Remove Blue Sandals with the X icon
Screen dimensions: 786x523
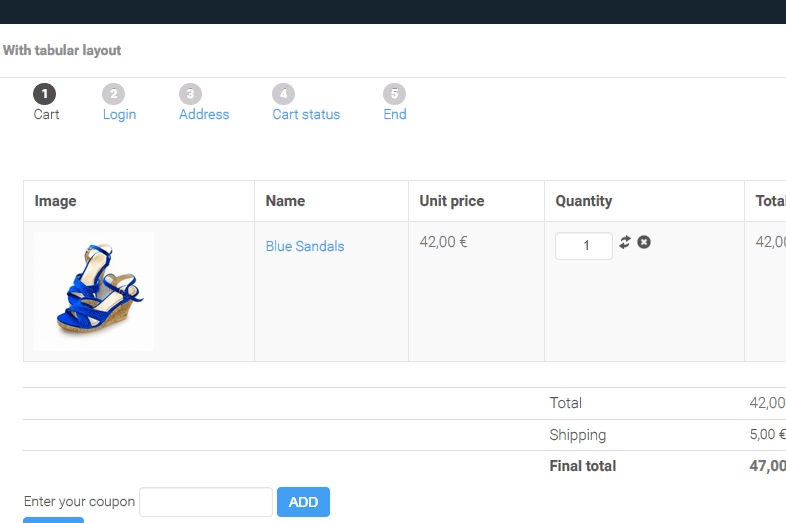coord(644,242)
